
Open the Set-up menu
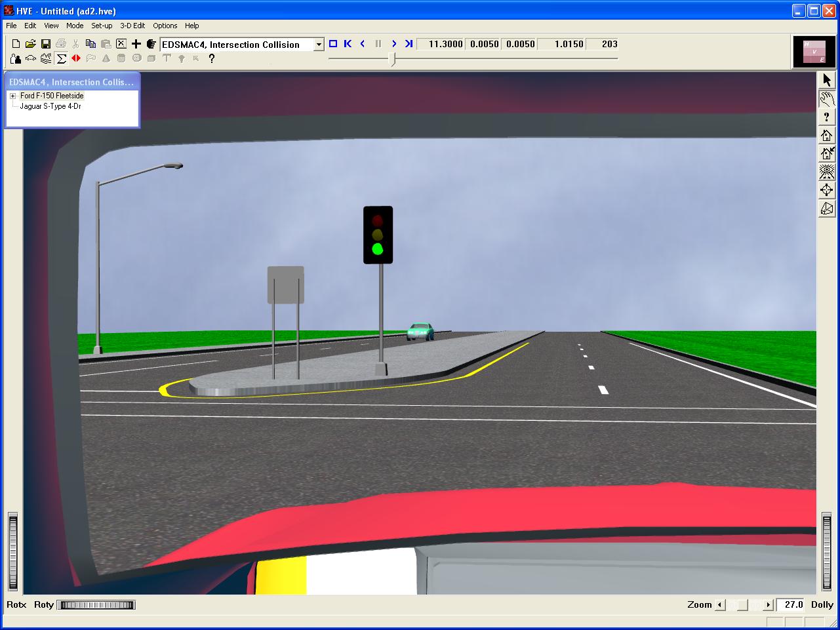pyautogui.click(x=102, y=26)
